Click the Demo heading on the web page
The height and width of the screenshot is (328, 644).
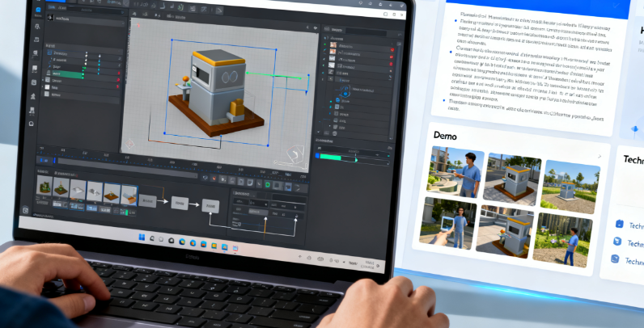click(445, 135)
